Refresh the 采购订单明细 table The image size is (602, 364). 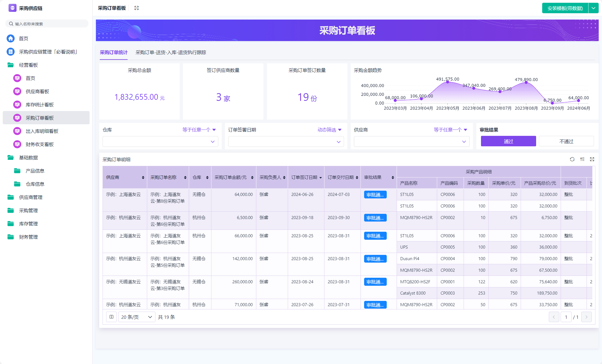(x=572, y=159)
